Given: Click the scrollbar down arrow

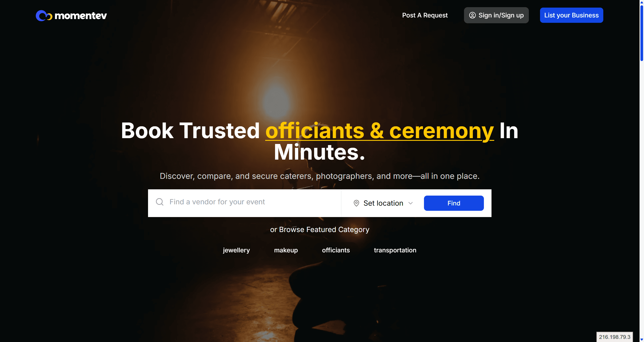Looking at the screenshot, I should [x=642, y=340].
